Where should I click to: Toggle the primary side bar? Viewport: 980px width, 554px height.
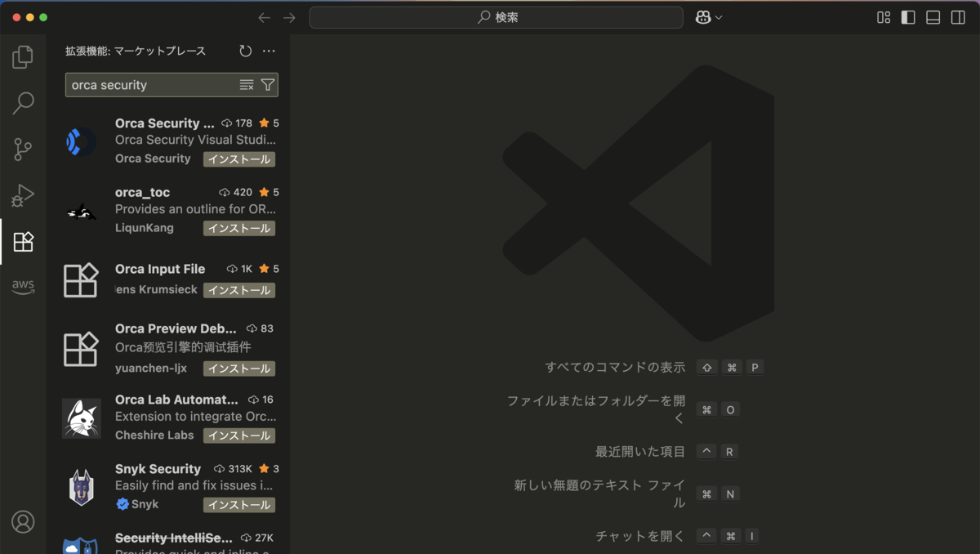pos(908,17)
